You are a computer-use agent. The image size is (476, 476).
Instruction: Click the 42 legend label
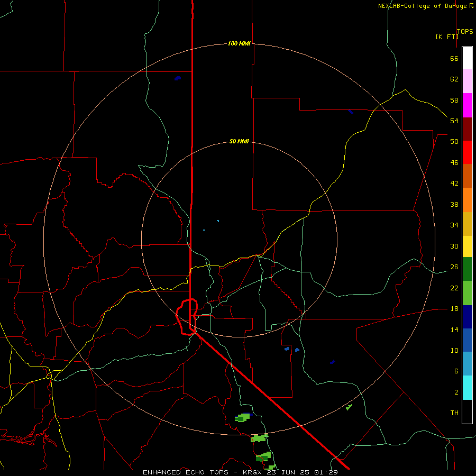454,184
